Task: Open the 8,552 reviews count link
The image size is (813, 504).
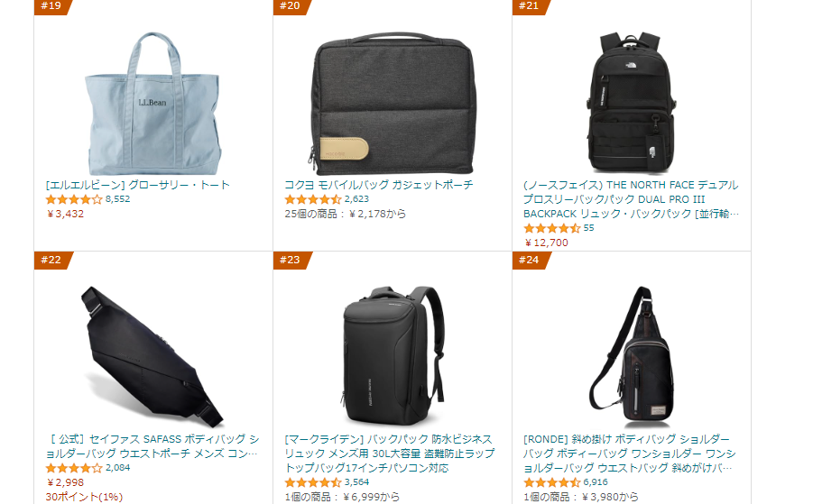Action: 117,199
